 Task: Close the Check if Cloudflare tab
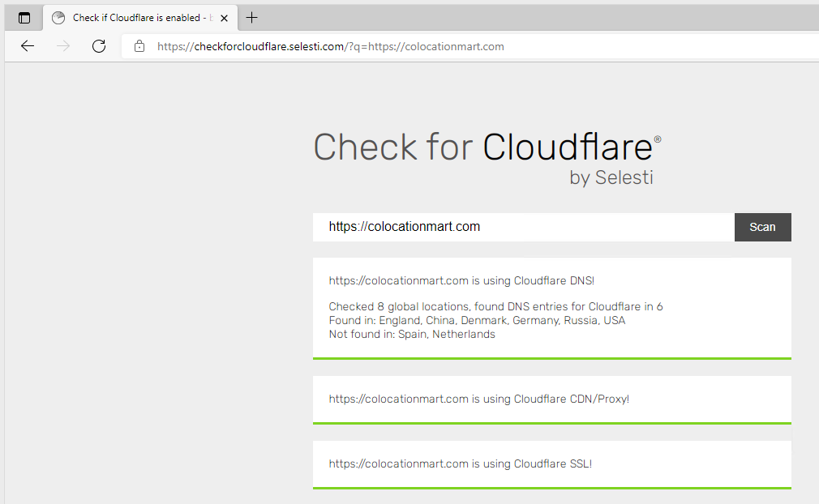[225, 18]
